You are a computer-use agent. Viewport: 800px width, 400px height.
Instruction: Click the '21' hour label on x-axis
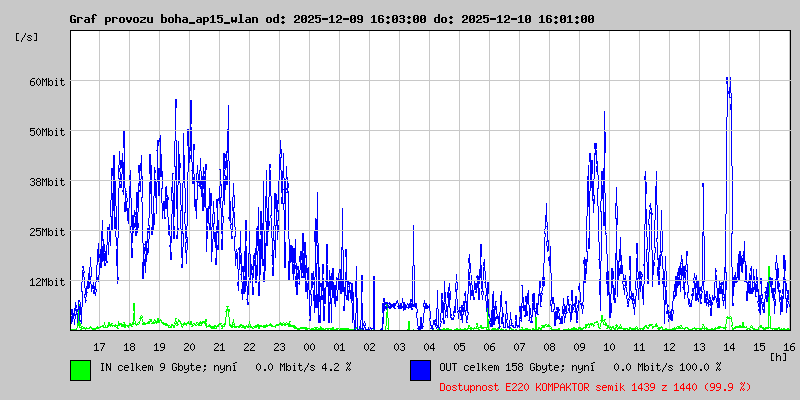pos(219,347)
